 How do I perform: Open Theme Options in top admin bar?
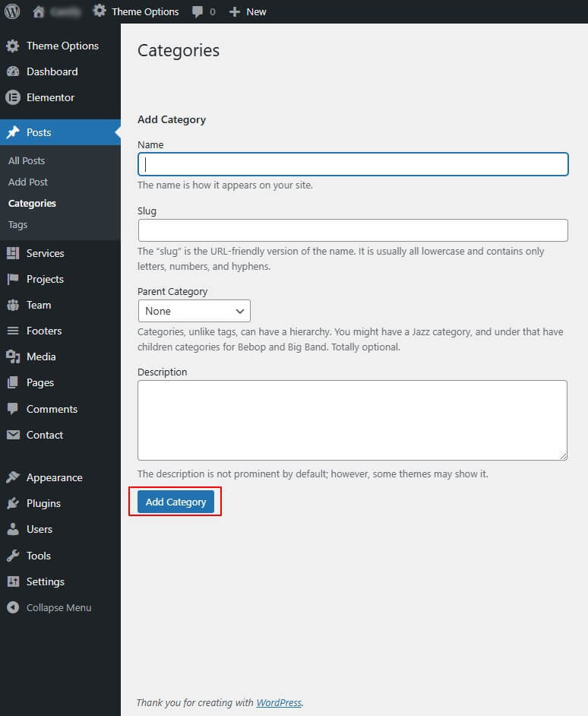click(x=136, y=12)
